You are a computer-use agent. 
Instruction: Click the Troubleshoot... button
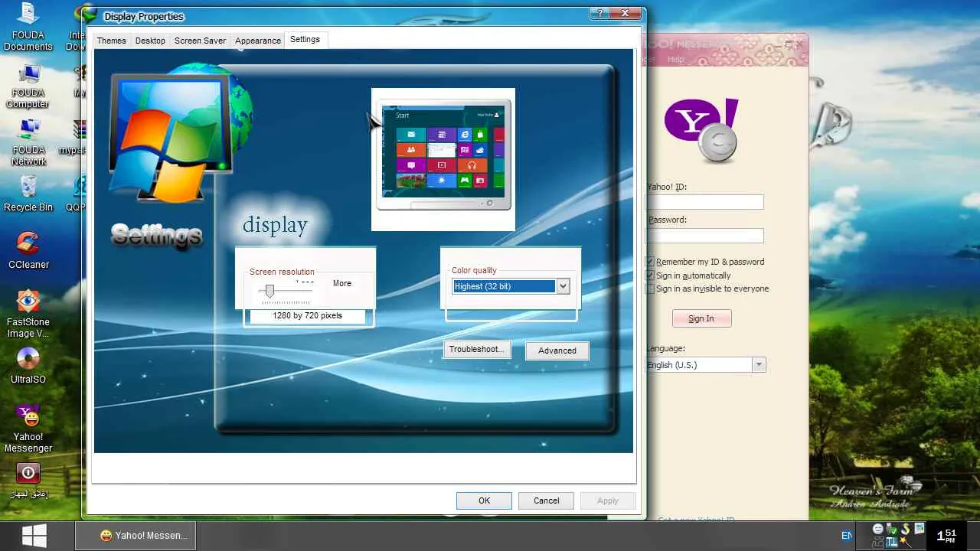(x=476, y=349)
